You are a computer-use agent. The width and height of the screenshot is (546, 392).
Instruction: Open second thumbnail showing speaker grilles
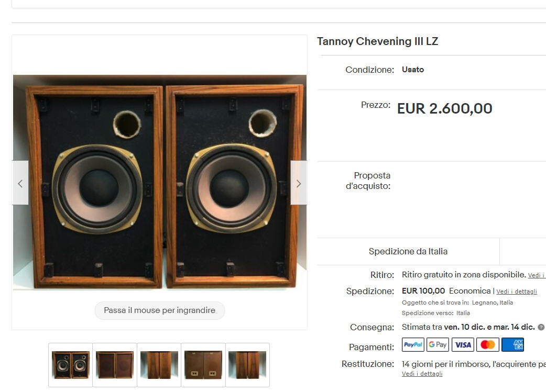coord(115,365)
